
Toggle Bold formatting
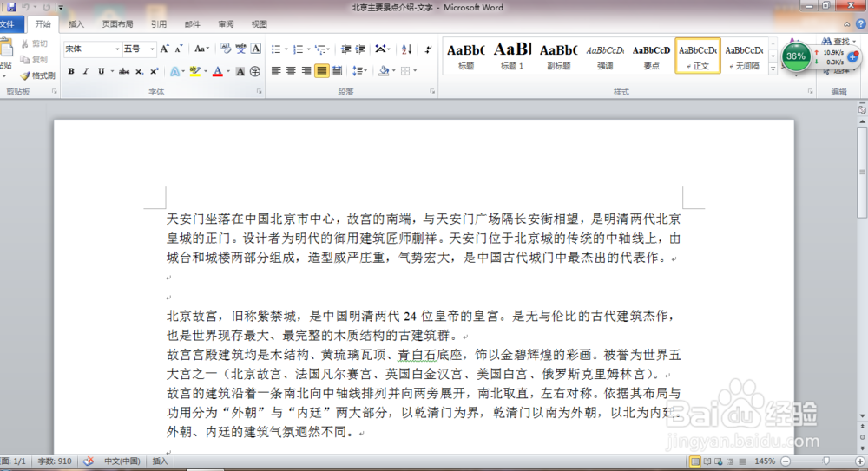pyautogui.click(x=71, y=71)
